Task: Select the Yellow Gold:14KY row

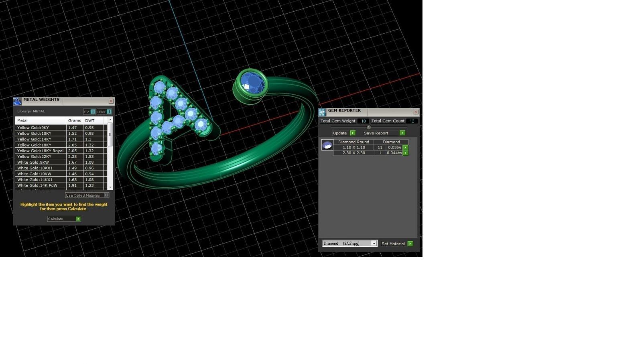Action: tap(40, 139)
